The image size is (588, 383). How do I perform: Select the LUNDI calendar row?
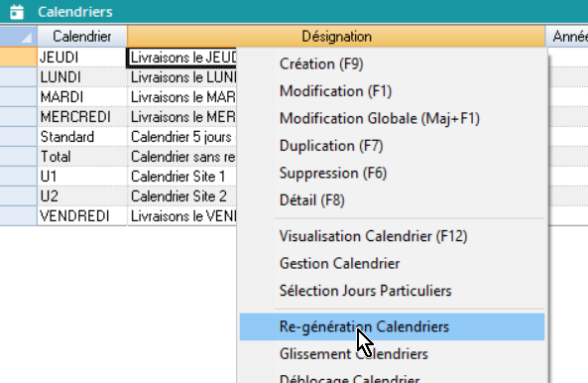click(x=82, y=77)
